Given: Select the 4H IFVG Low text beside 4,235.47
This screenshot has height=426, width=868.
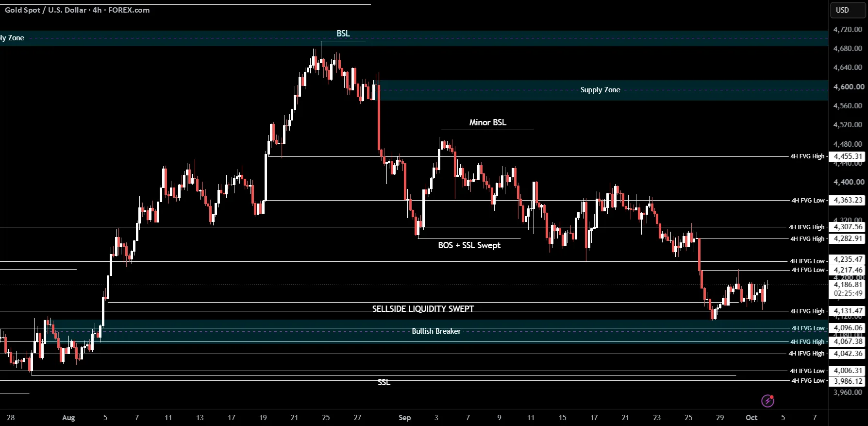Looking at the screenshot, I should (x=807, y=261).
